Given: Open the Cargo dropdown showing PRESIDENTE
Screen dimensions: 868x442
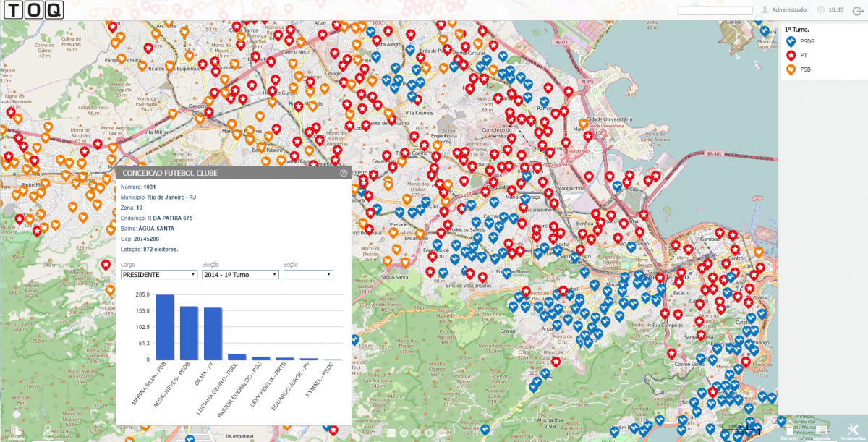Looking at the screenshot, I should pos(159,275).
